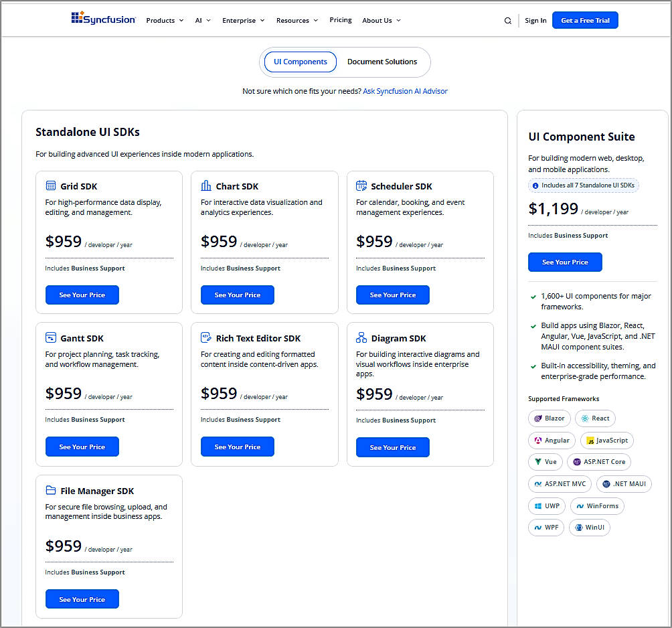
Task: Click See Your Price for Gantt SDK
Action: 82,447
